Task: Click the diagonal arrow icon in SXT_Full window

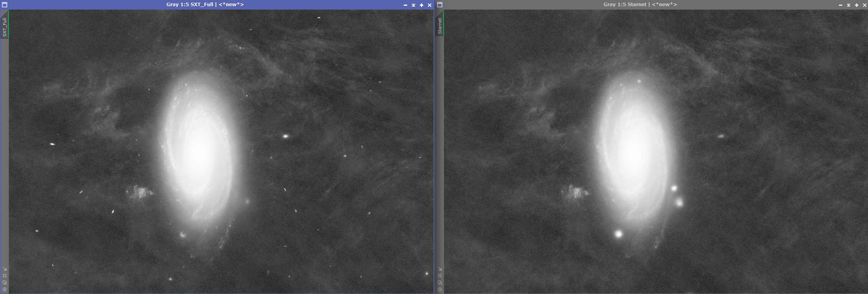Action: click(5, 269)
